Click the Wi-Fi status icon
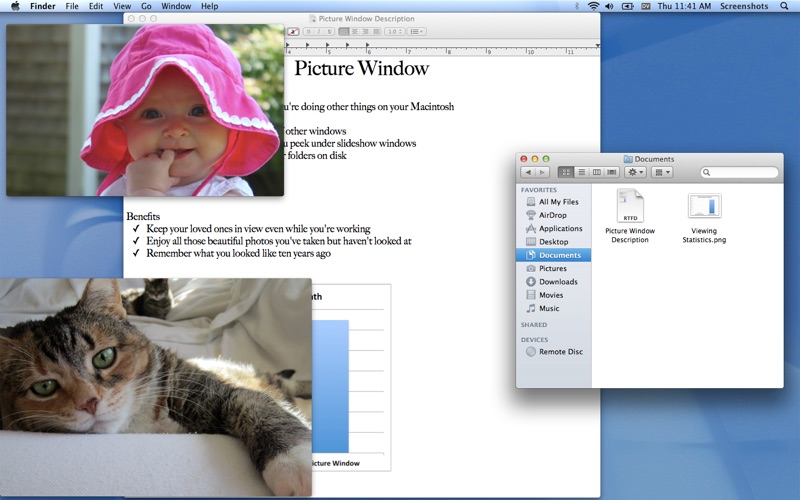The image size is (800, 500). (593, 6)
